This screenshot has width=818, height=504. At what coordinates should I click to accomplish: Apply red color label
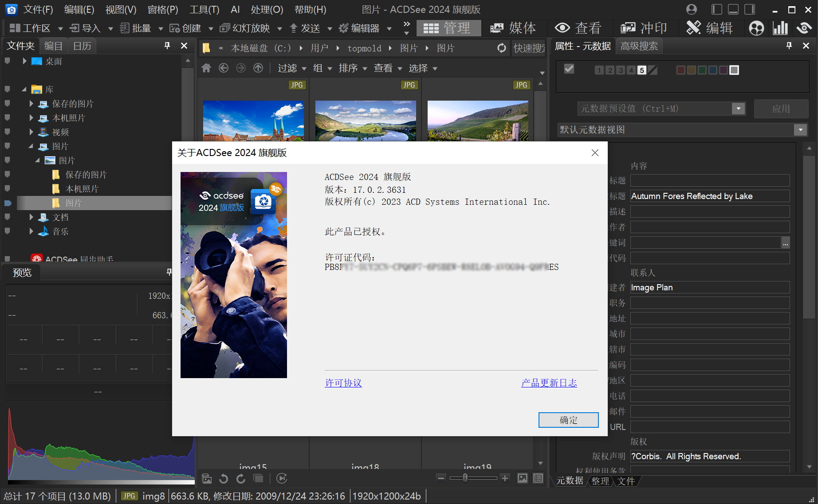680,70
